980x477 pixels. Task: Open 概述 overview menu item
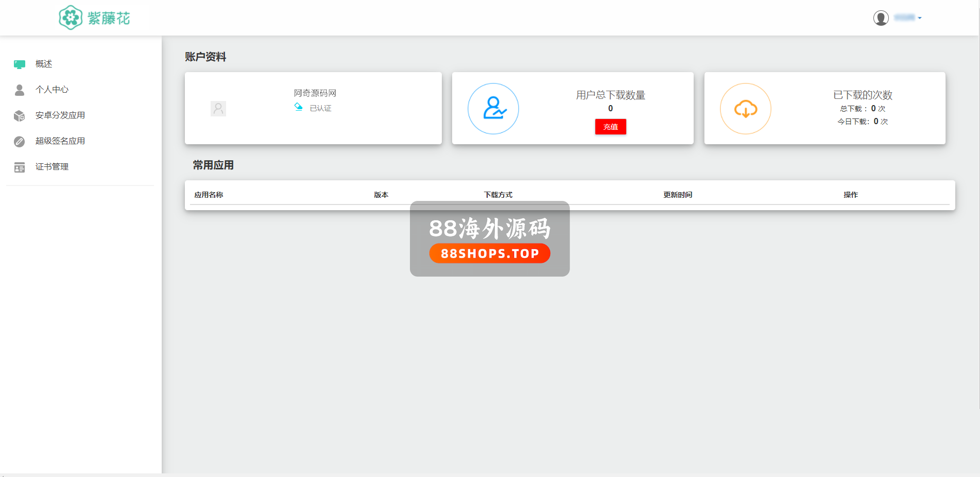44,64
